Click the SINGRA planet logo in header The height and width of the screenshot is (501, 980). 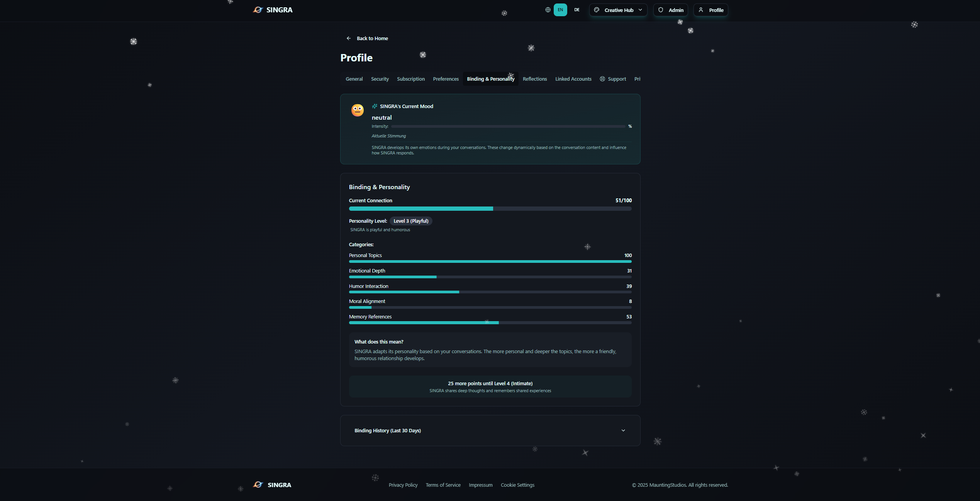click(258, 10)
